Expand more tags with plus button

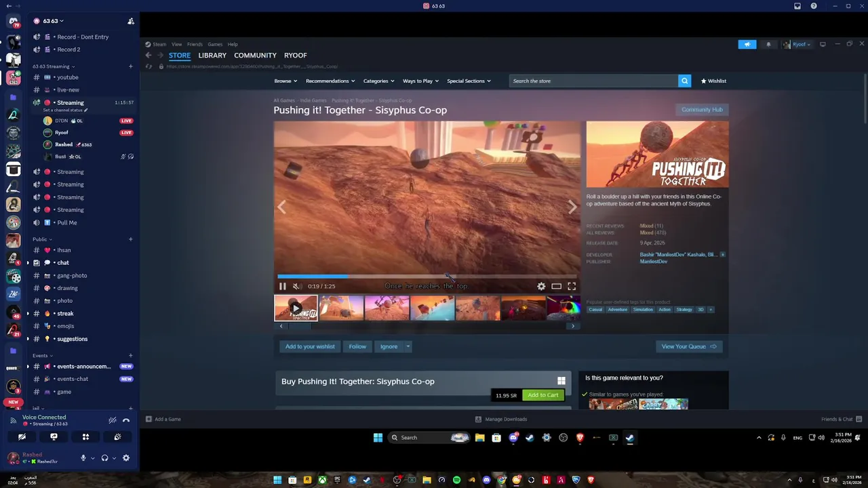pos(711,310)
